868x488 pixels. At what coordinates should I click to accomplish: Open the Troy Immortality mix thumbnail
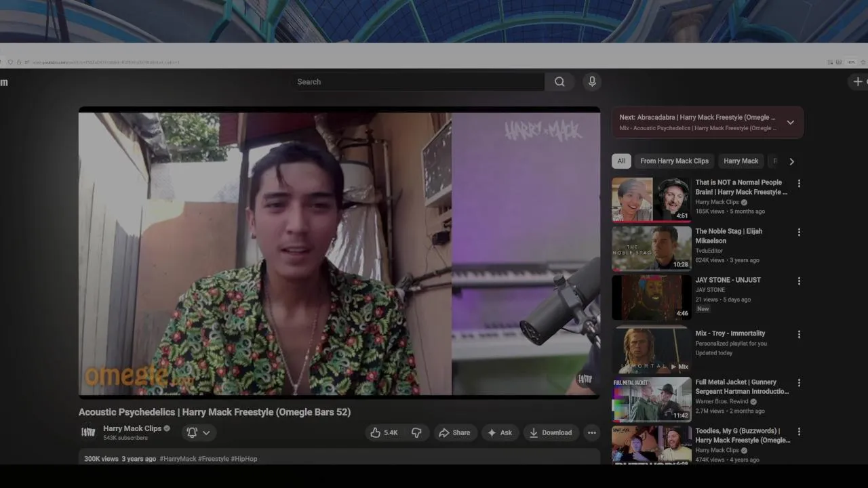click(652, 350)
